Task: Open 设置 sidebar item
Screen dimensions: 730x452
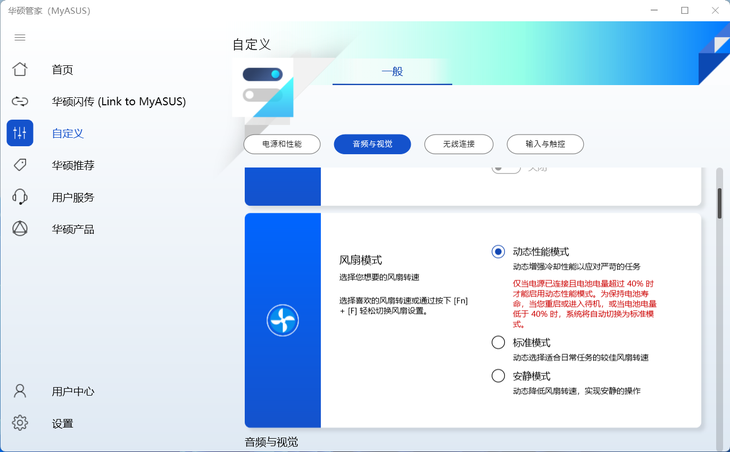Action: [62, 424]
